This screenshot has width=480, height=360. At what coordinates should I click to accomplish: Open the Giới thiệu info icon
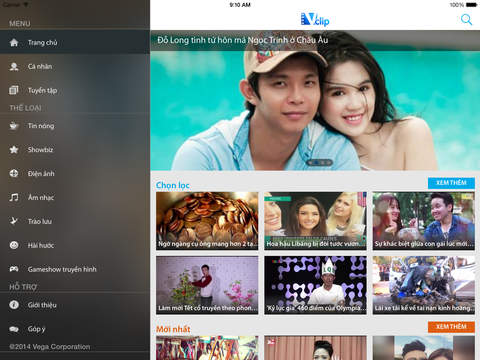click(x=14, y=304)
